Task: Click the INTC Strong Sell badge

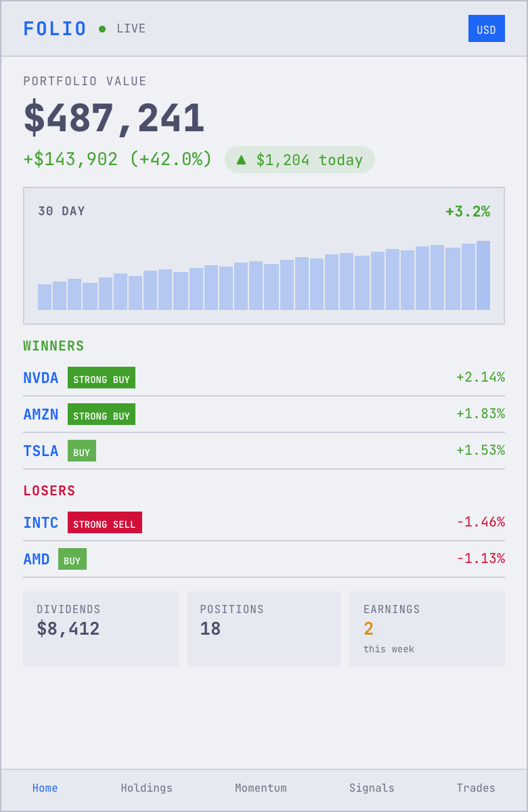Action: 105,523
